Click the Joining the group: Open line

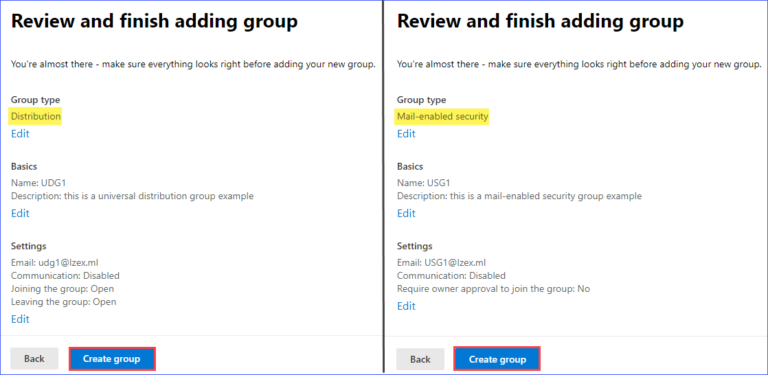62,289
